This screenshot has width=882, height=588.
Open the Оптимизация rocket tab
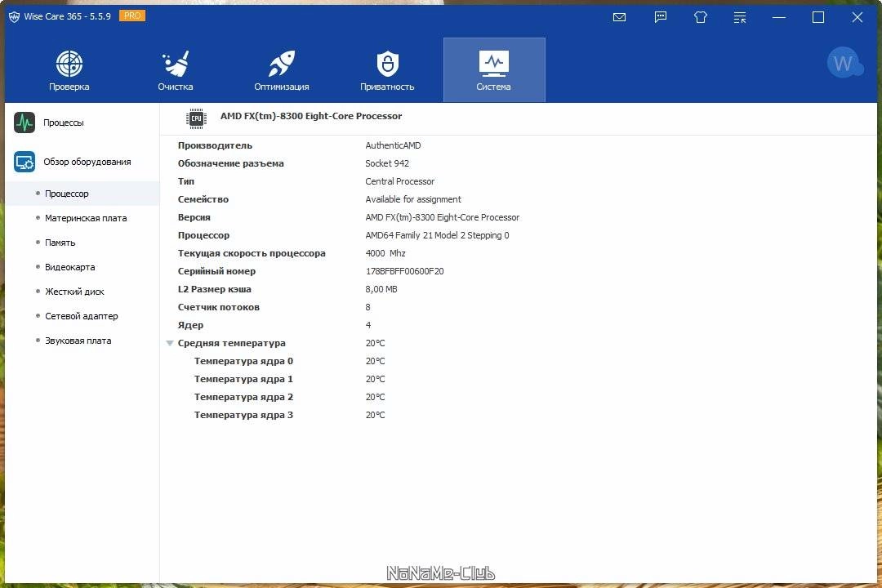tap(281, 70)
